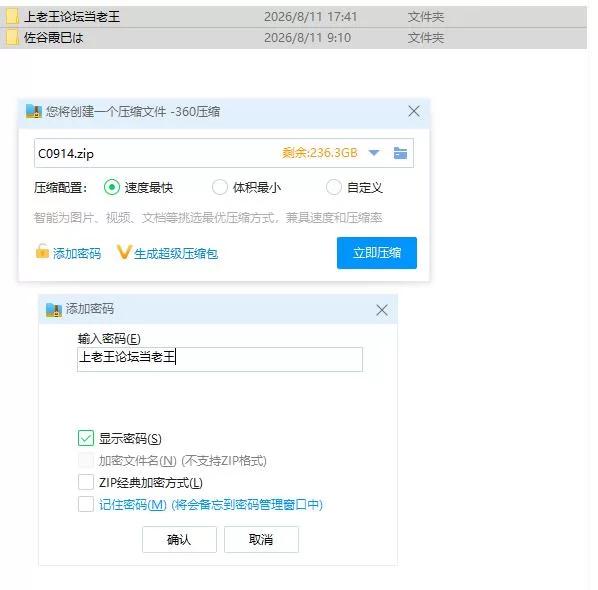Click date 2026/8/11 17:41

tap(310, 17)
